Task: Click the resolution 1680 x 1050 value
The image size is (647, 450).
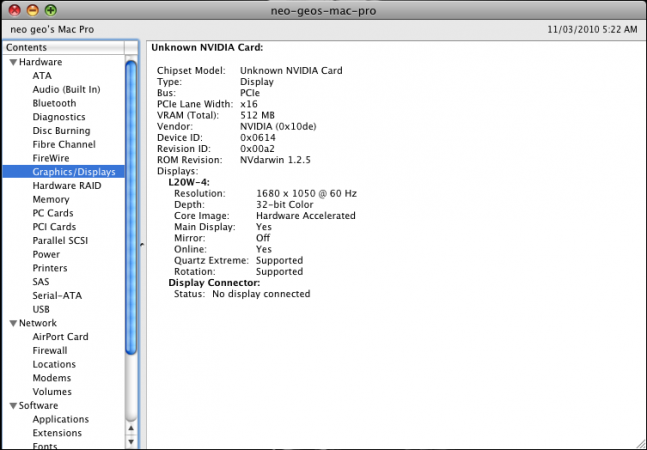Action: point(306,193)
